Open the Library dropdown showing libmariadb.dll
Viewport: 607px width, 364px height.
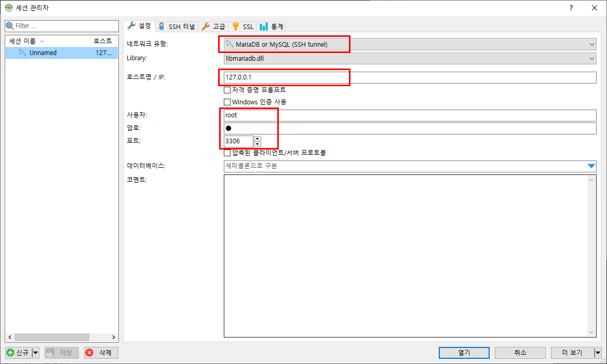point(591,58)
